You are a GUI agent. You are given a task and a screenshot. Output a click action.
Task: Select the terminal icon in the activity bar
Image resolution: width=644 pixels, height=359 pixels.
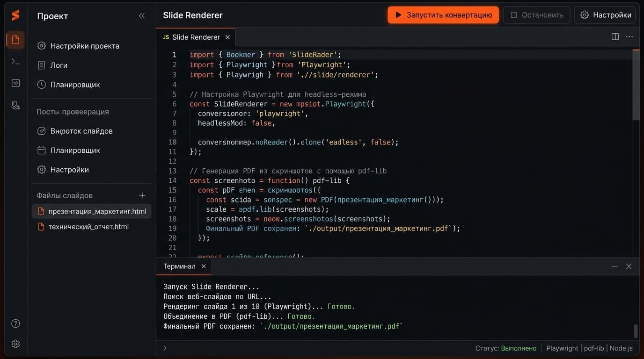15,61
